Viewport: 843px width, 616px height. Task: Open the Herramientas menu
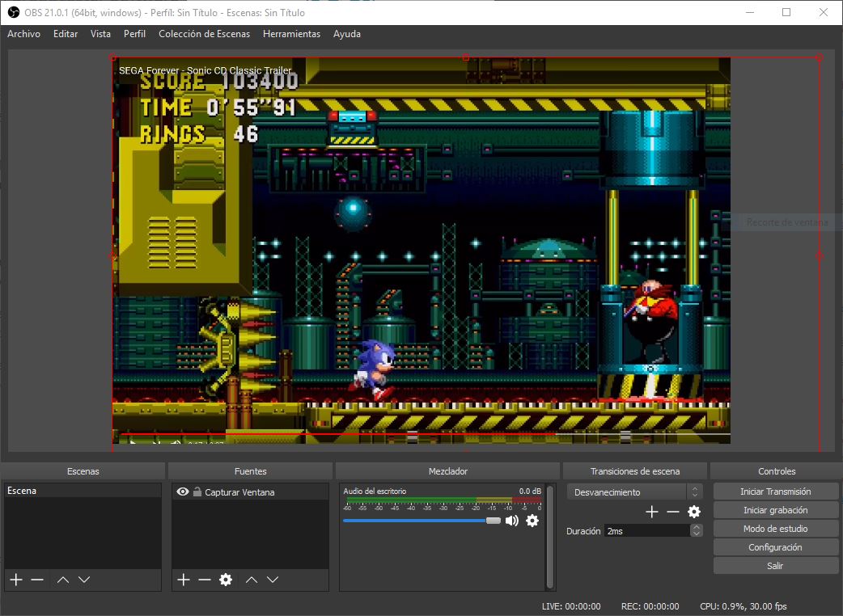291,34
